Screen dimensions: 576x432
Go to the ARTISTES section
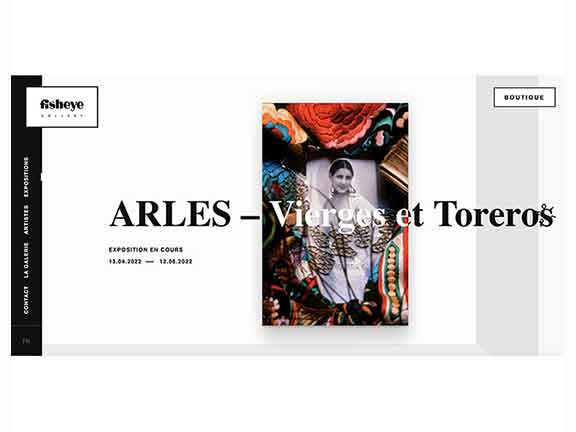(26, 220)
